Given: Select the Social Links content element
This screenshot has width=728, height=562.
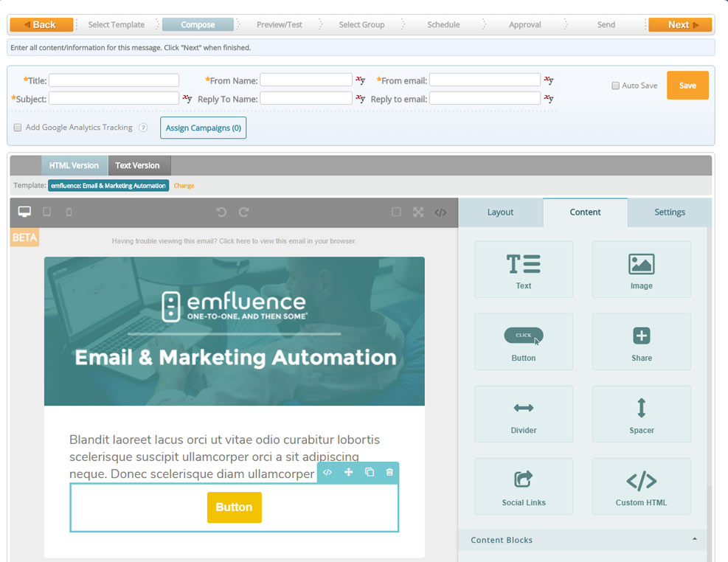Looking at the screenshot, I should [523, 486].
